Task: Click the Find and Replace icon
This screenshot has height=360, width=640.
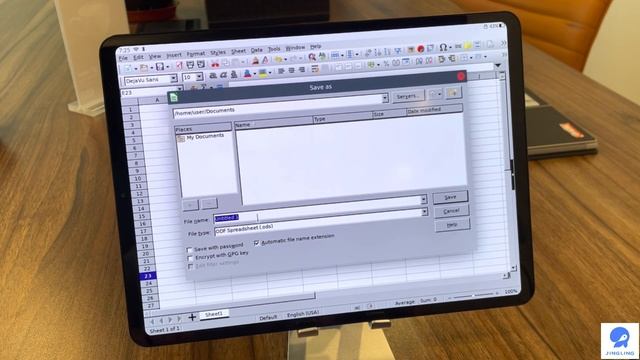Action: 312,57
